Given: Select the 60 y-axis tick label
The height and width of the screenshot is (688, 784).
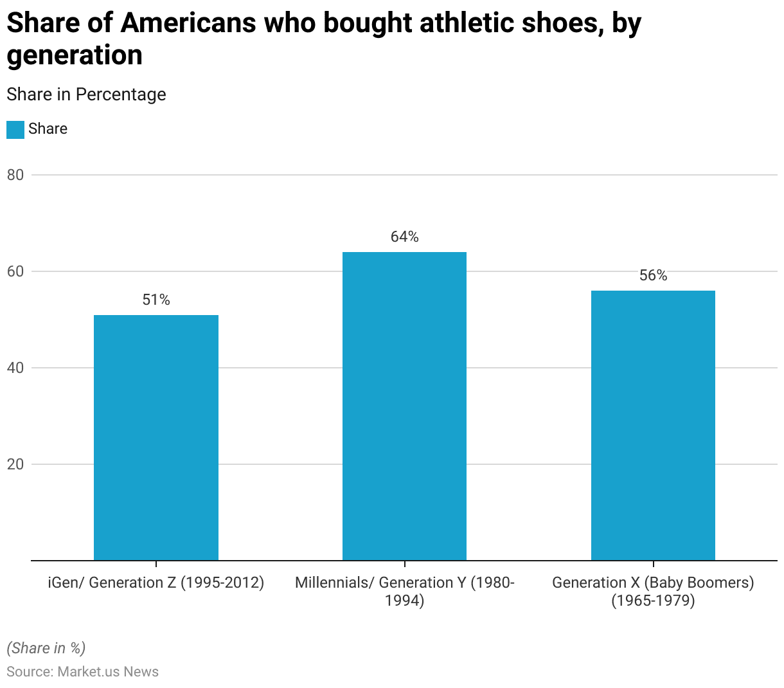Looking at the screenshot, I should tap(15, 271).
